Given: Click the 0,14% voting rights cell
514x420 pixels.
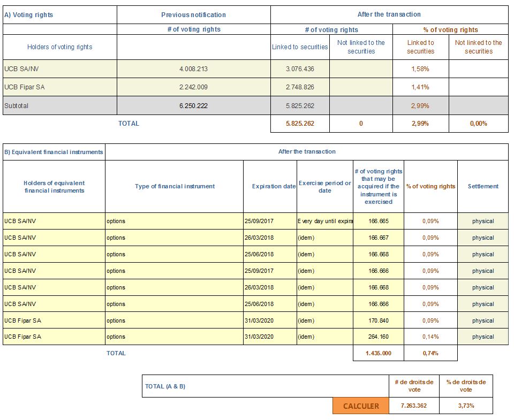Looking at the screenshot, I should [x=430, y=337].
